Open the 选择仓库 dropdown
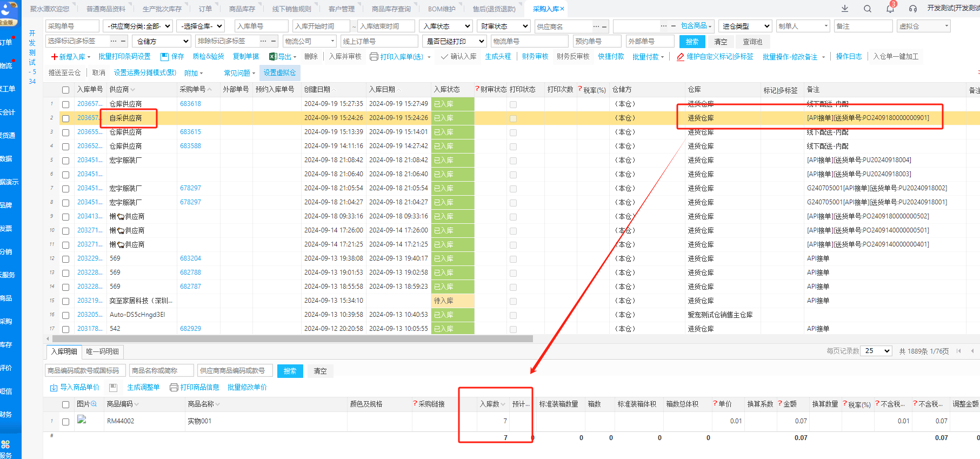 coord(202,26)
